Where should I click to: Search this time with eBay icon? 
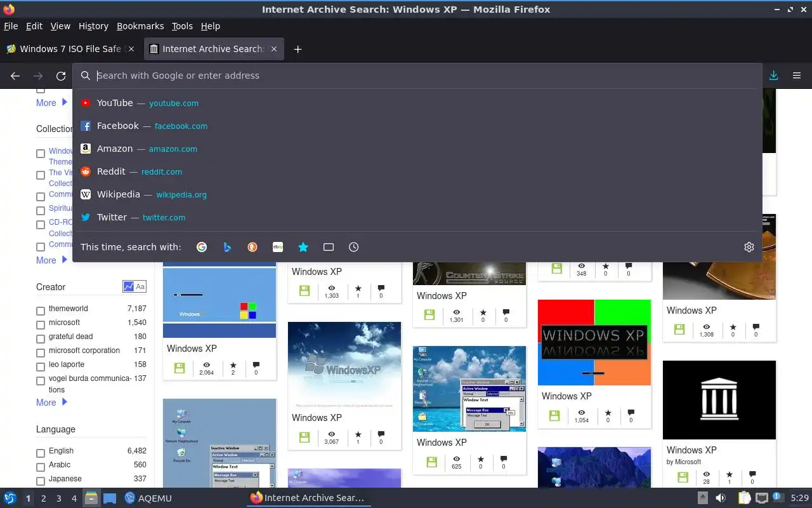pyautogui.click(x=278, y=247)
